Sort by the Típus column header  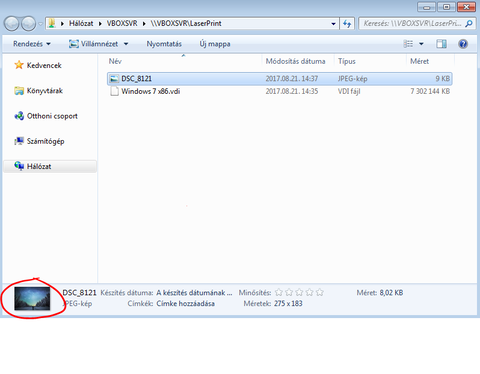point(347,61)
